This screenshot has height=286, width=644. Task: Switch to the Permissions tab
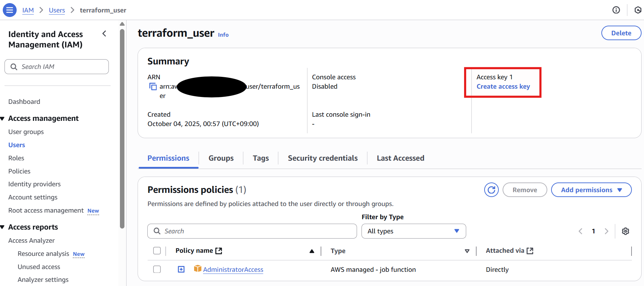point(168,158)
